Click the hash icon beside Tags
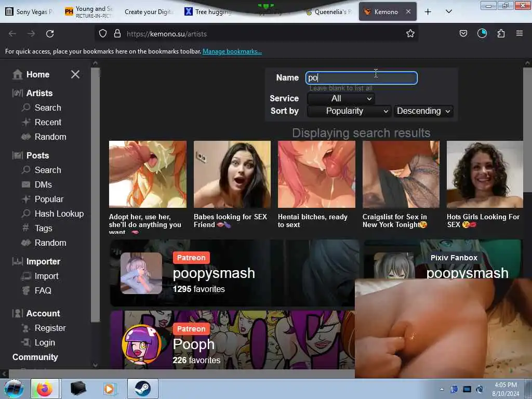532x399 pixels. click(26, 228)
